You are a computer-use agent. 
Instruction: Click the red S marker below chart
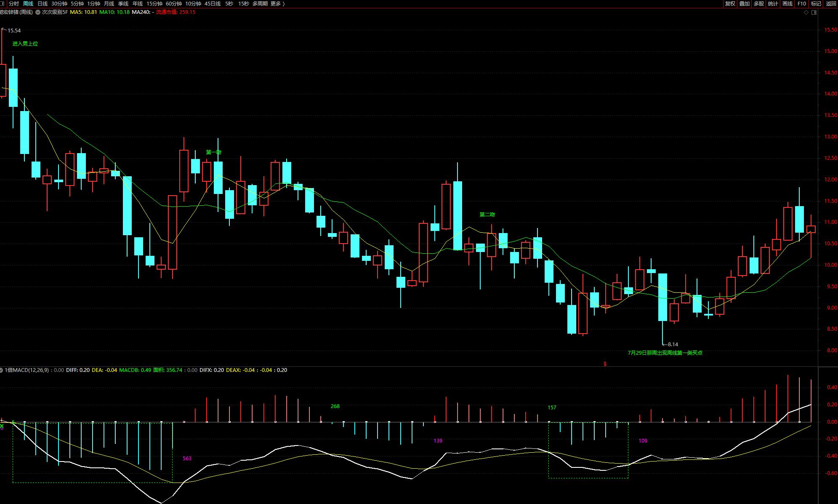(x=605, y=364)
